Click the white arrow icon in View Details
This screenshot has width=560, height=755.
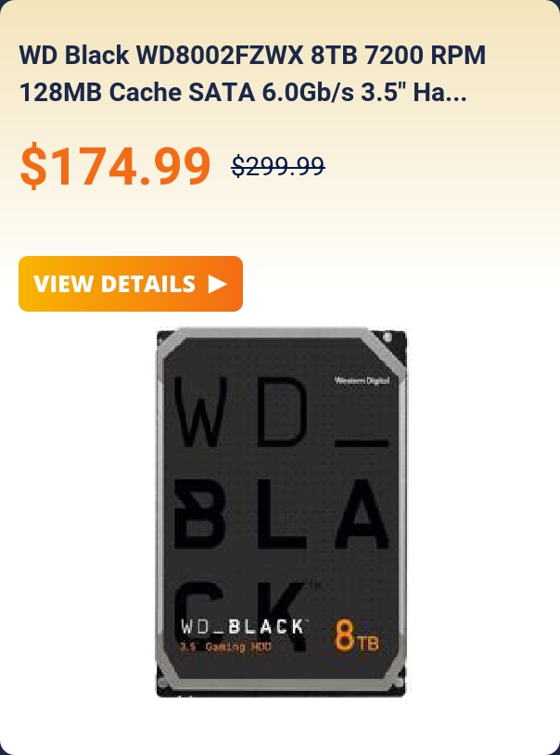coord(218,284)
